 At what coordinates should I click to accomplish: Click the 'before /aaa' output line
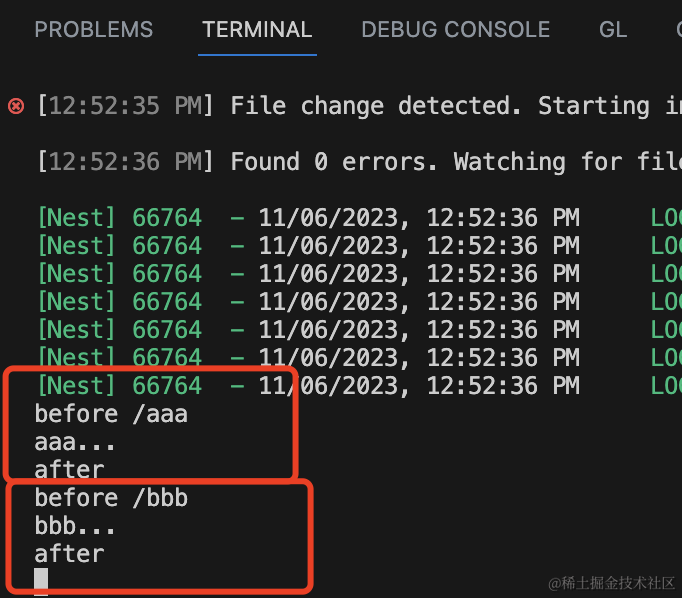111,413
